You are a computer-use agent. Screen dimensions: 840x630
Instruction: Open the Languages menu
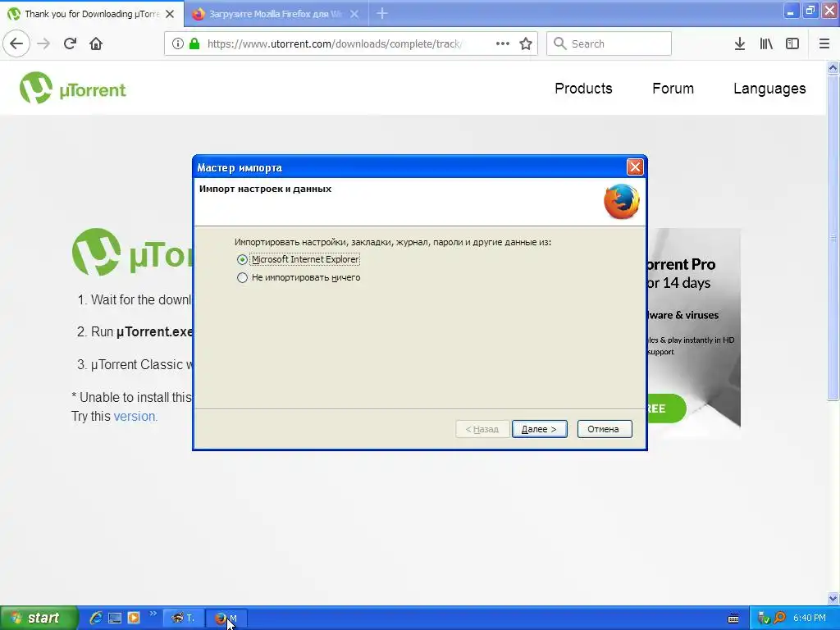tap(769, 89)
